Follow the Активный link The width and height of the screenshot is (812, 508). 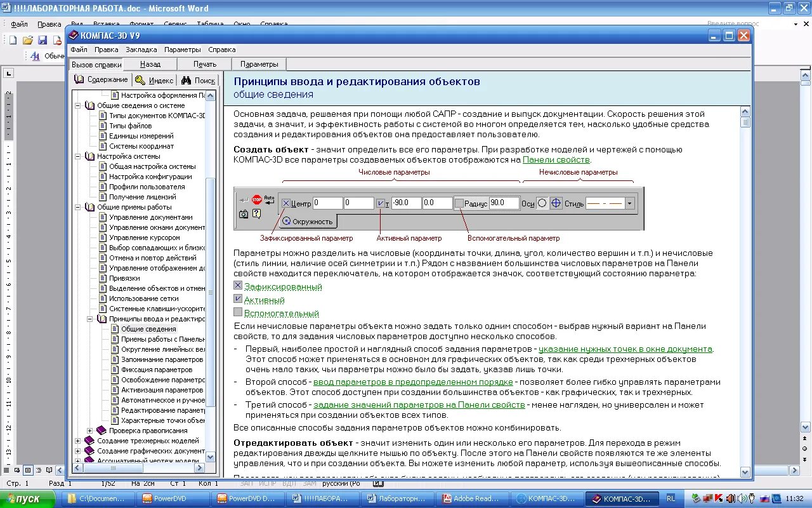click(264, 300)
